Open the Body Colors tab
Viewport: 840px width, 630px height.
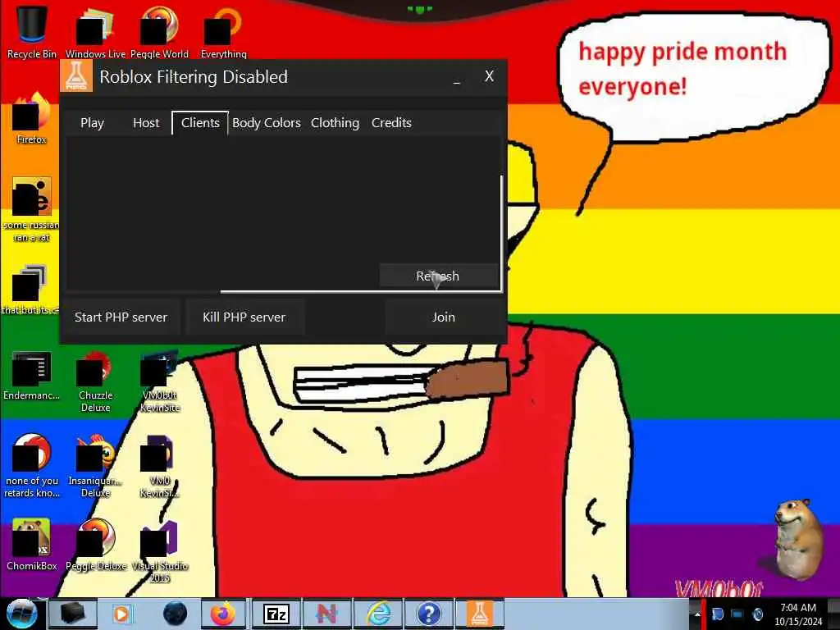[x=267, y=123]
